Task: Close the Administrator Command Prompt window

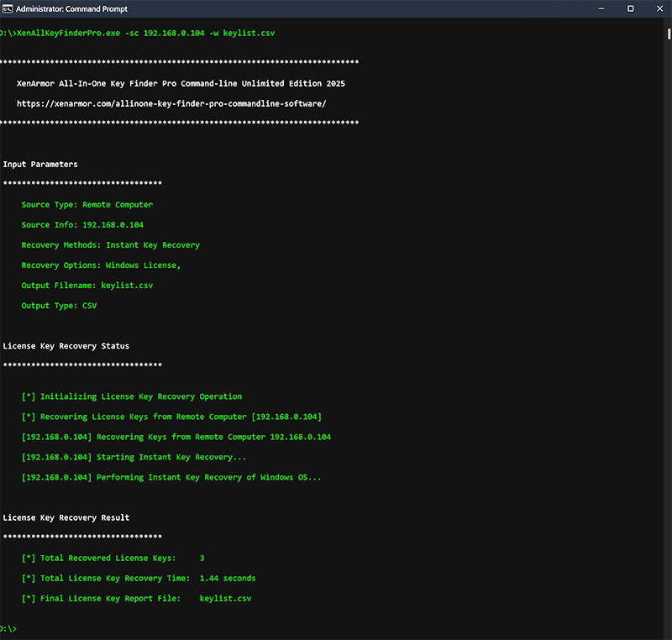Action: click(659, 8)
